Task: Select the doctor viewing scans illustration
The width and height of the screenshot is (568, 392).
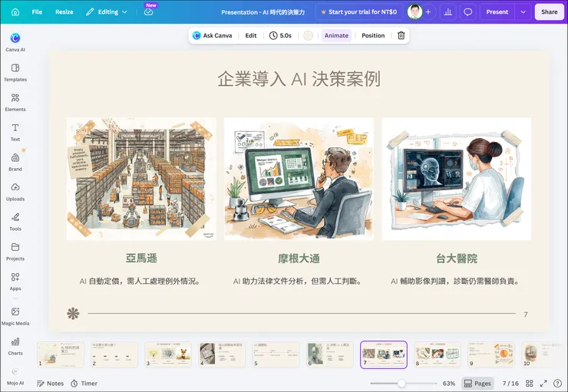Action: pos(457,179)
